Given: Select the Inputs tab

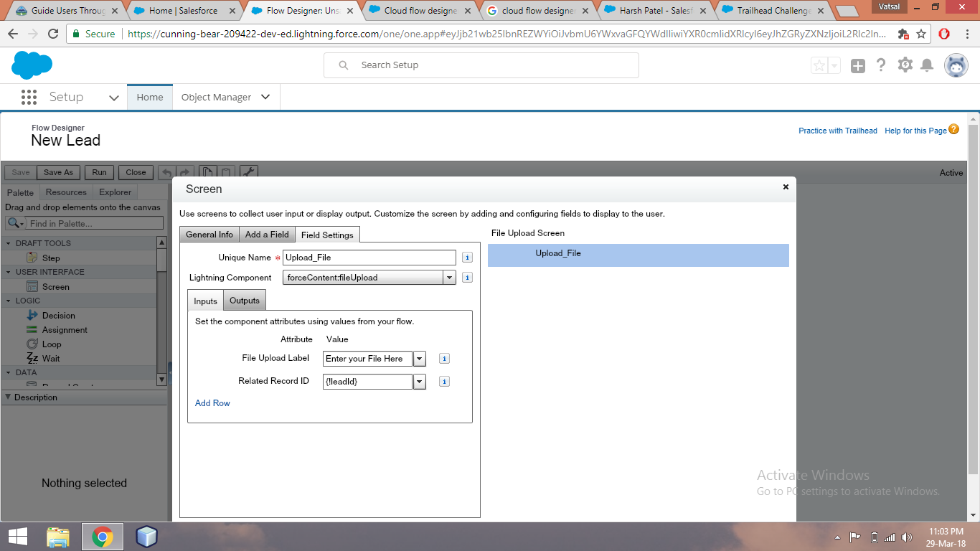Looking at the screenshot, I should [206, 301].
